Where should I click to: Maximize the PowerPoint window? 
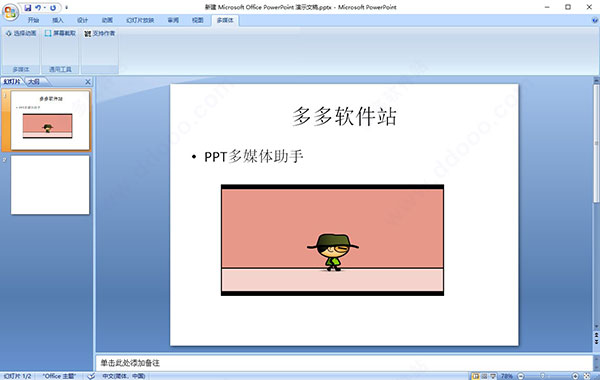(568, 7)
